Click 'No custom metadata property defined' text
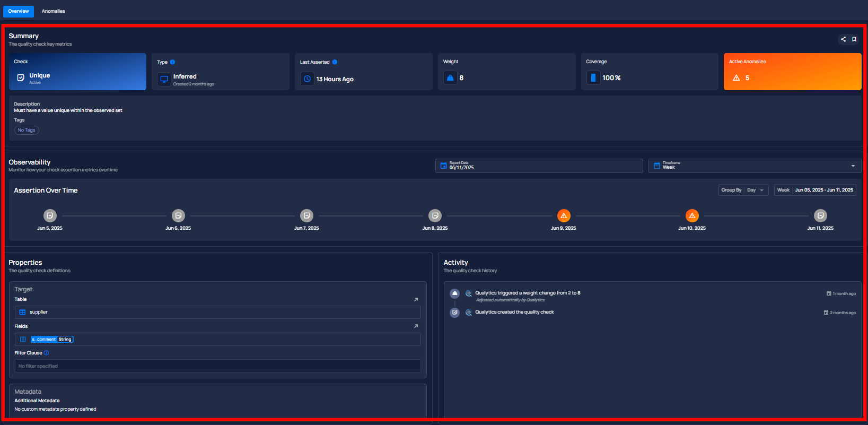868x425 pixels. click(55, 409)
